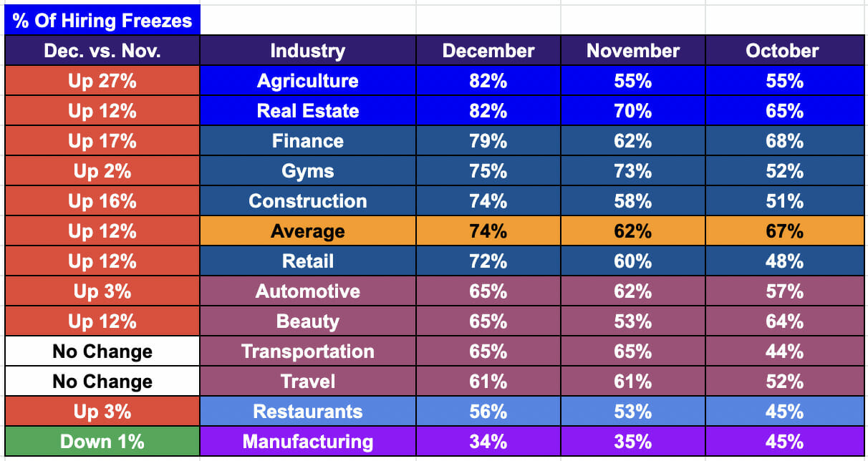Image resolution: width=868 pixels, height=461 pixels.
Task: Click the '% Of Hiring Freezes' title cell
Action: (102, 20)
